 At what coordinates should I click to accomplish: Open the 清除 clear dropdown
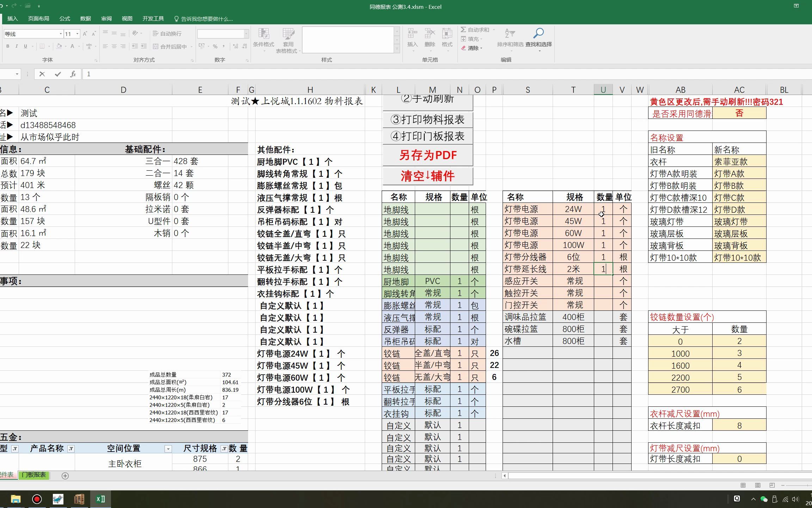click(x=472, y=48)
